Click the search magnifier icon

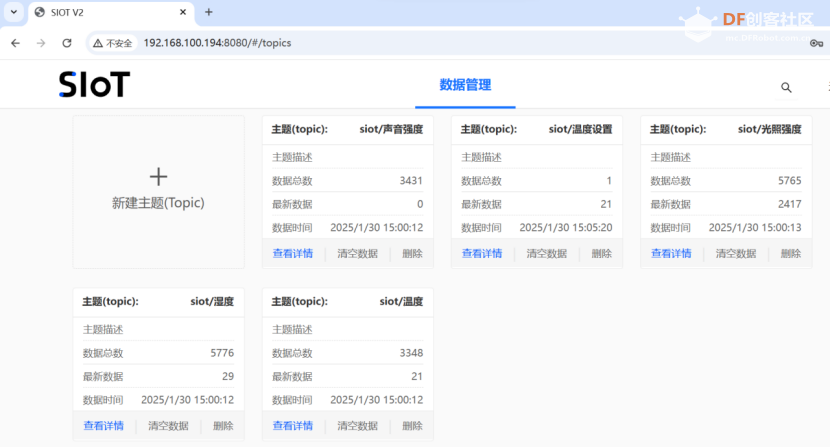tap(786, 87)
